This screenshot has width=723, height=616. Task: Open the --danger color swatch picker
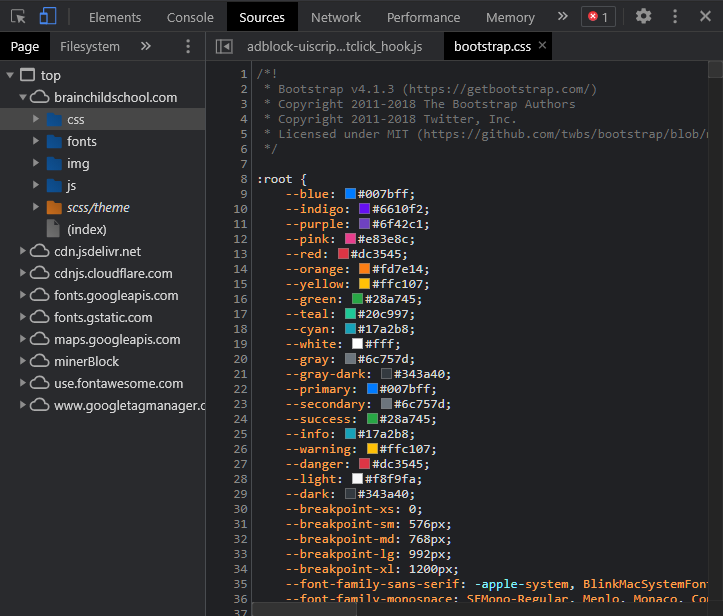pyautogui.click(x=365, y=464)
